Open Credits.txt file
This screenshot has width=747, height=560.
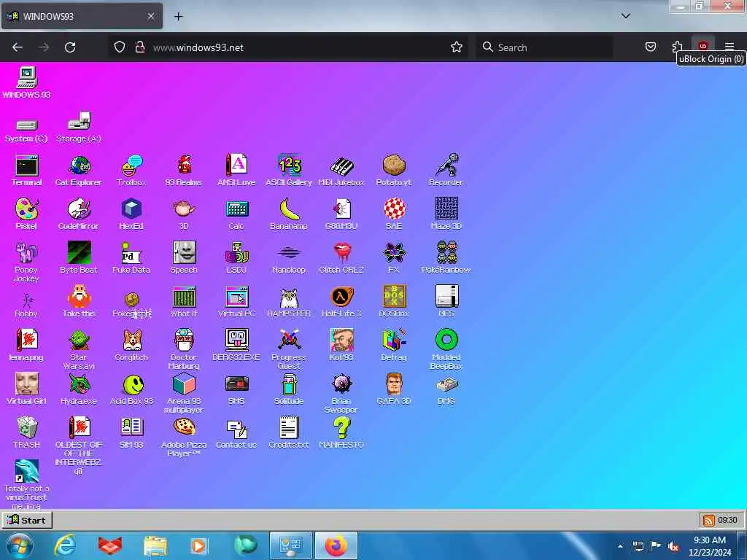[x=289, y=433]
